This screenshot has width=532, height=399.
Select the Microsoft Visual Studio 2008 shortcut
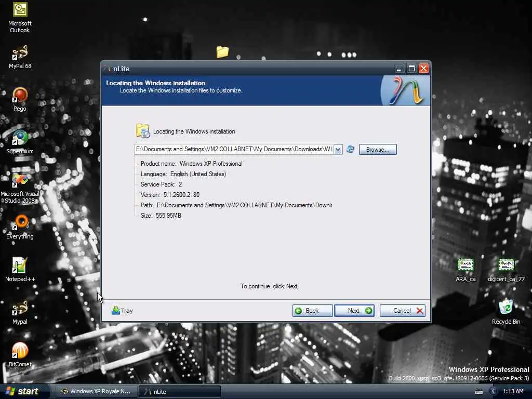[20, 188]
